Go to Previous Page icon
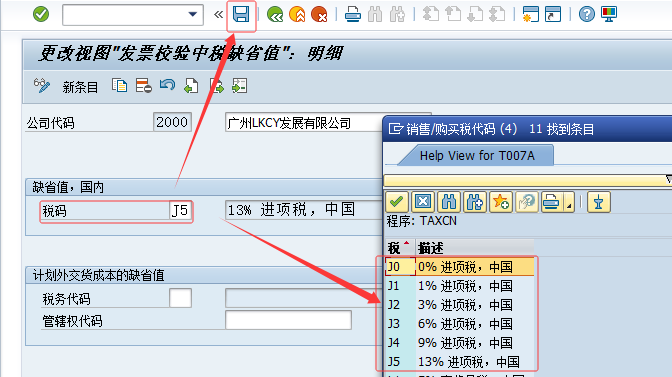This screenshot has width=672, height=377. (x=453, y=15)
